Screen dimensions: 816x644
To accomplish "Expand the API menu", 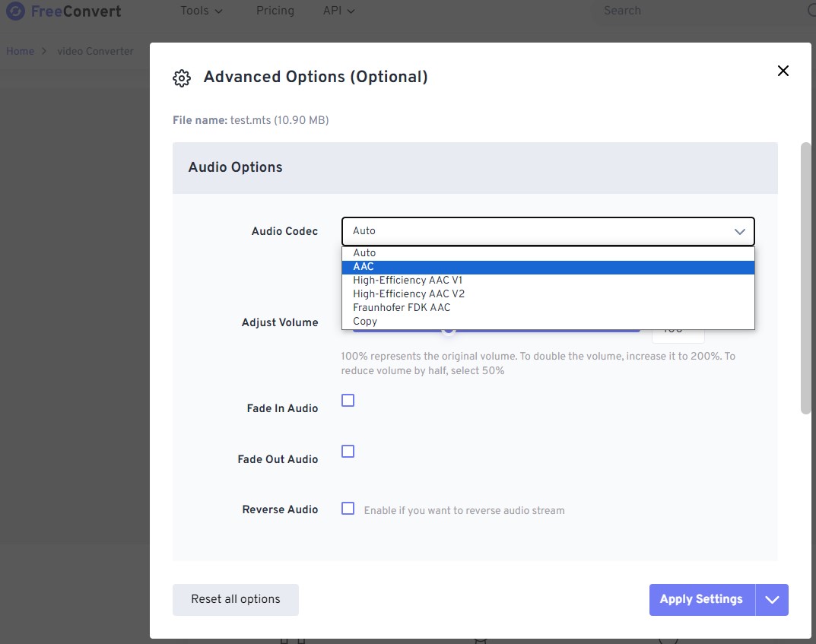I will pos(338,11).
